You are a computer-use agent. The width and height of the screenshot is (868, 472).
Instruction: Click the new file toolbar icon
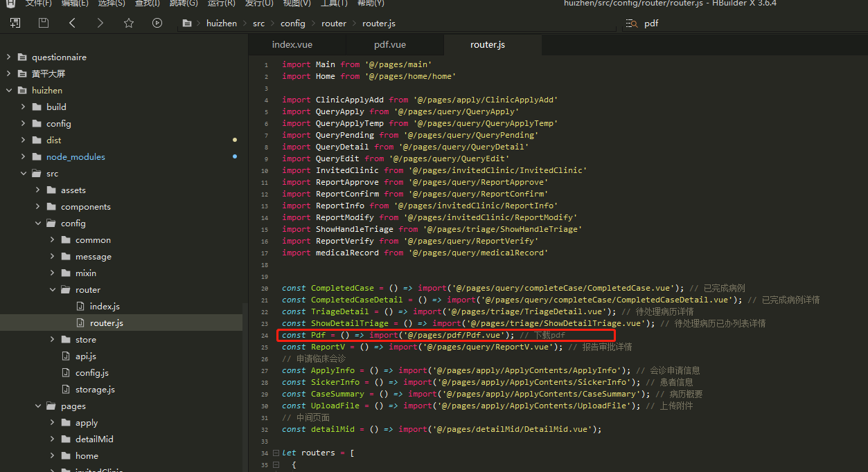pyautogui.click(x=15, y=23)
